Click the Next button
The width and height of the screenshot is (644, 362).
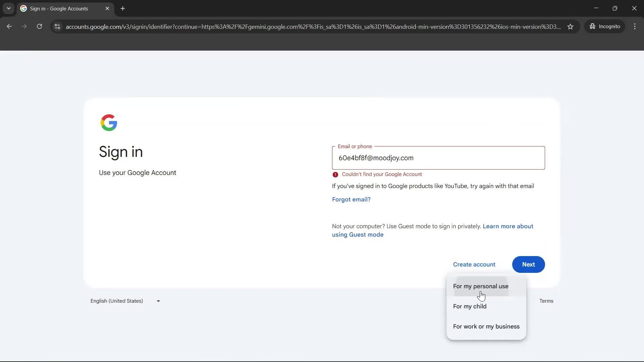(x=528, y=264)
